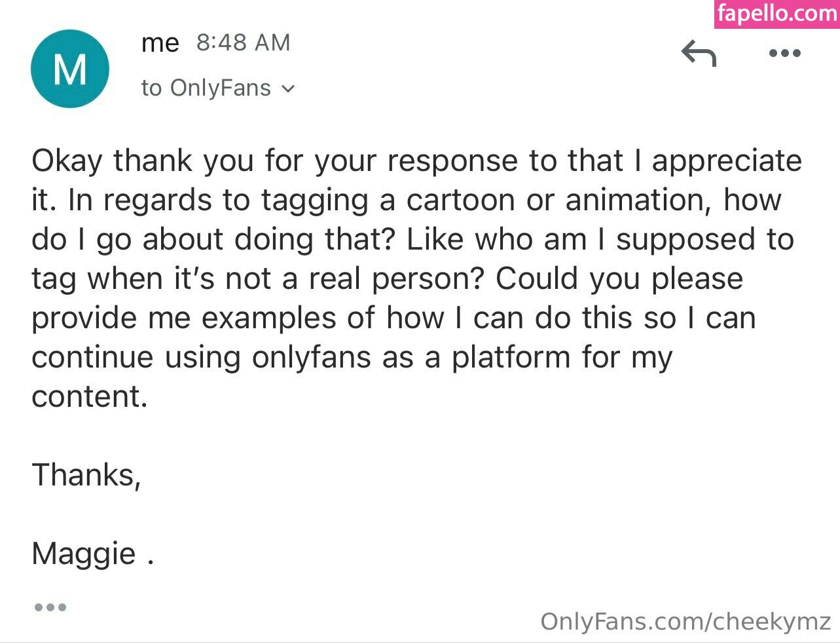840x644 pixels.
Task: Click the pink fapello.com watermark badge
Action: point(777,14)
